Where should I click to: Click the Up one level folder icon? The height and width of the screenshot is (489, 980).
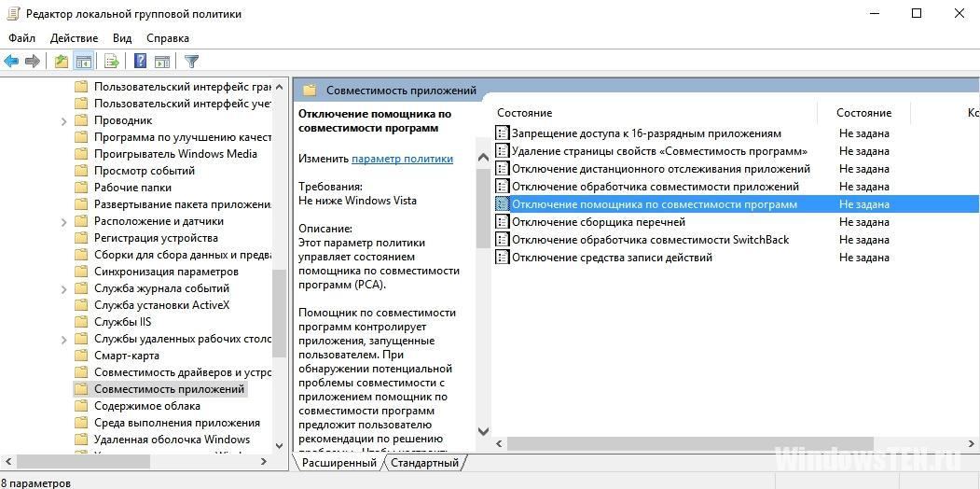(62, 61)
